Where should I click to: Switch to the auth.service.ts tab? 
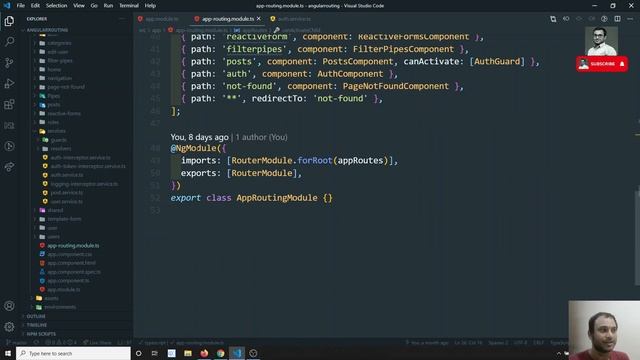point(291,19)
